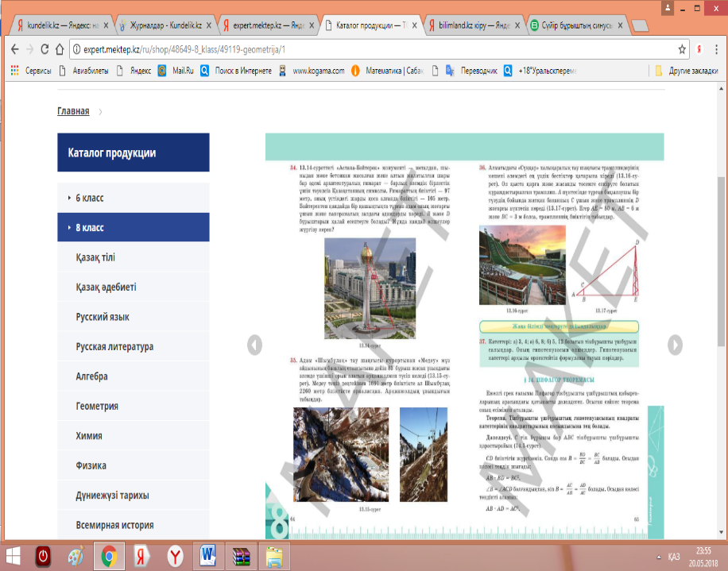
Task: Select Алгебра in the sidebar
Action: click(92, 376)
